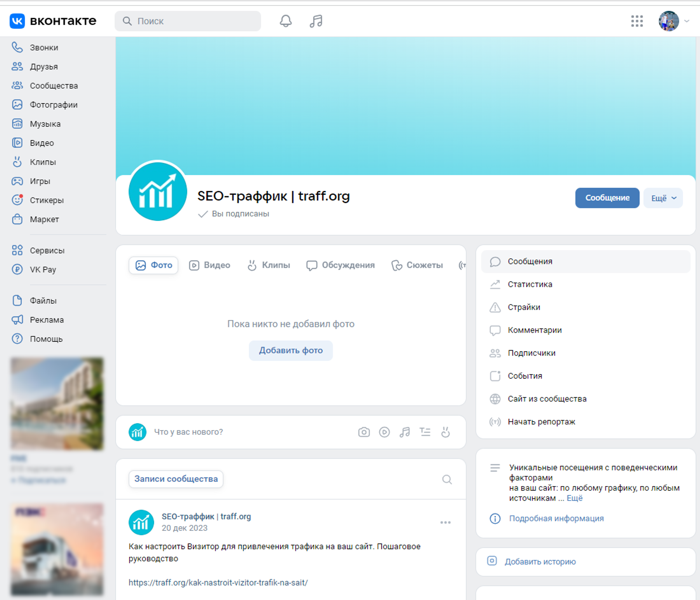This screenshot has width=700, height=600.
Task: Add an article using the text icon
Action: click(425, 432)
